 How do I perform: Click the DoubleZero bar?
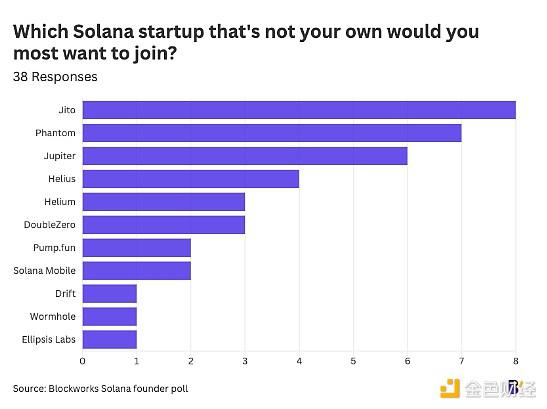coord(164,225)
